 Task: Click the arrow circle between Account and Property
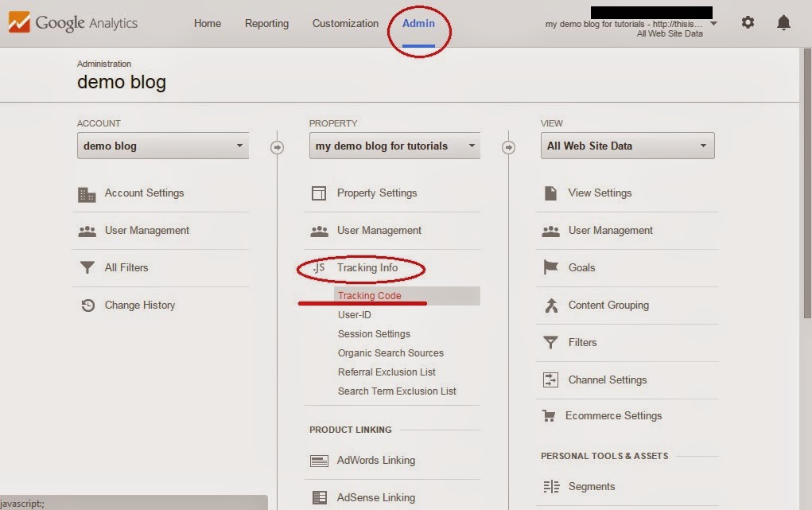[277, 147]
